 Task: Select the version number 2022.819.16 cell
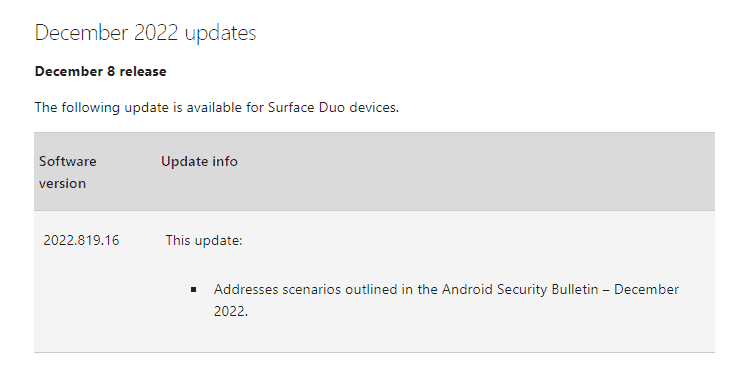81,240
